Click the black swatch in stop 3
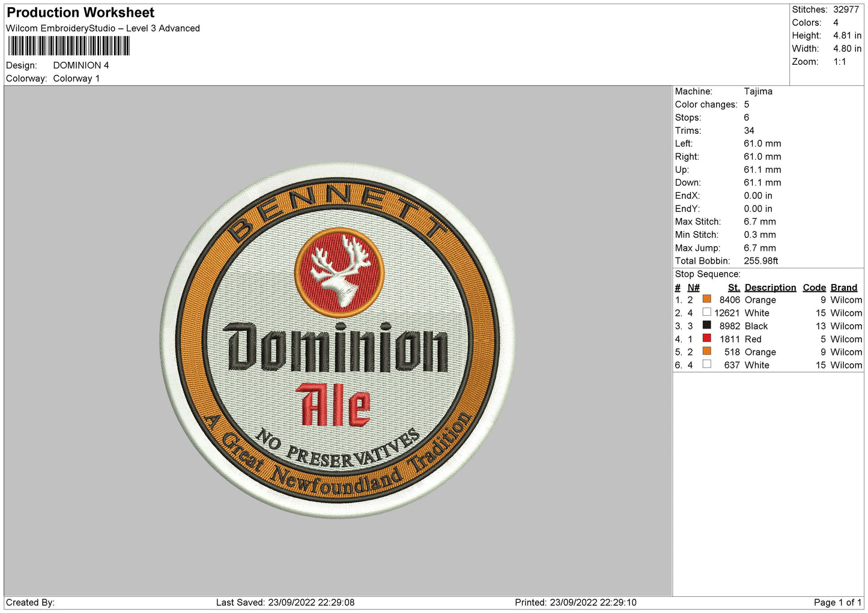Viewport: 868px width, 613px height. click(x=706, y=325)
